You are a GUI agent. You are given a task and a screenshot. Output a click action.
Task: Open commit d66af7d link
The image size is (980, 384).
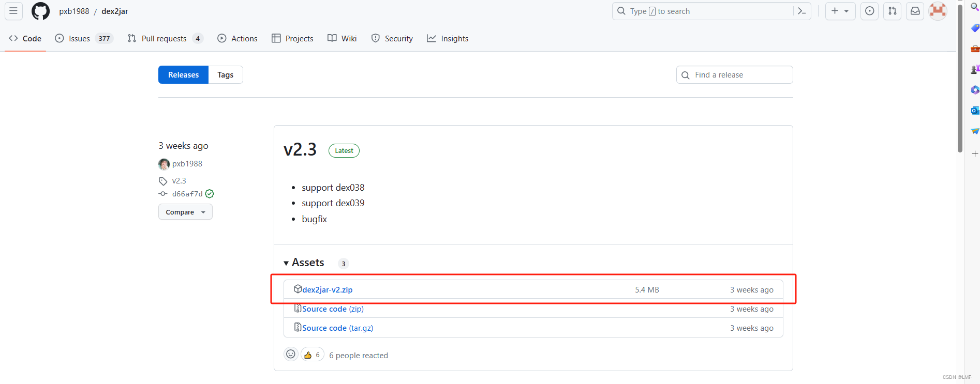pos(187,194)
